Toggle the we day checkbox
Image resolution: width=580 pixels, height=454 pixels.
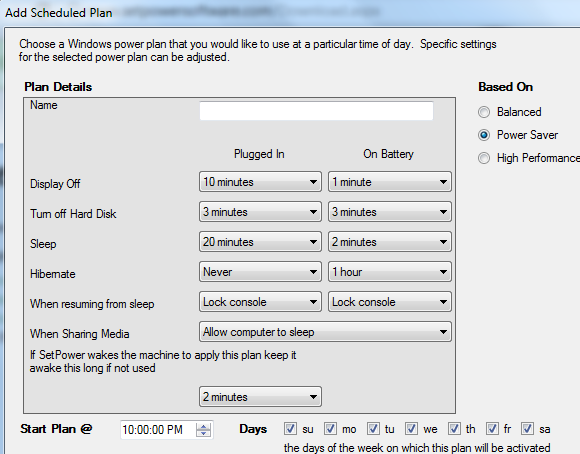[411, 429]
